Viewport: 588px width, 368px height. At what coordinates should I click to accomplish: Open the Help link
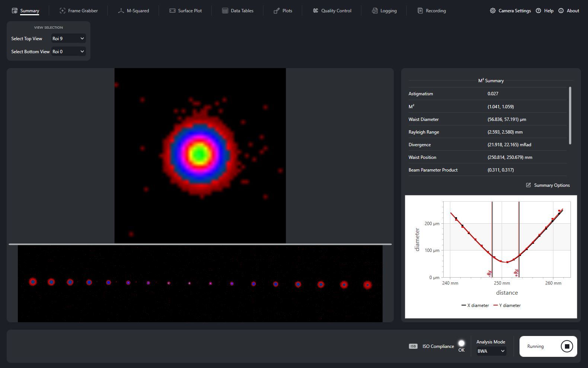[x=544, y=11]
